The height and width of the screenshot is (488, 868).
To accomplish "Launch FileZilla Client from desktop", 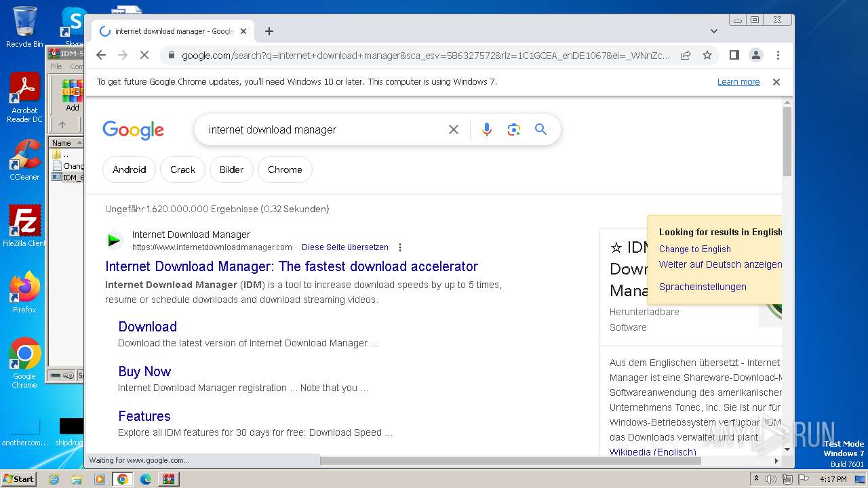I will click(24, 226).
